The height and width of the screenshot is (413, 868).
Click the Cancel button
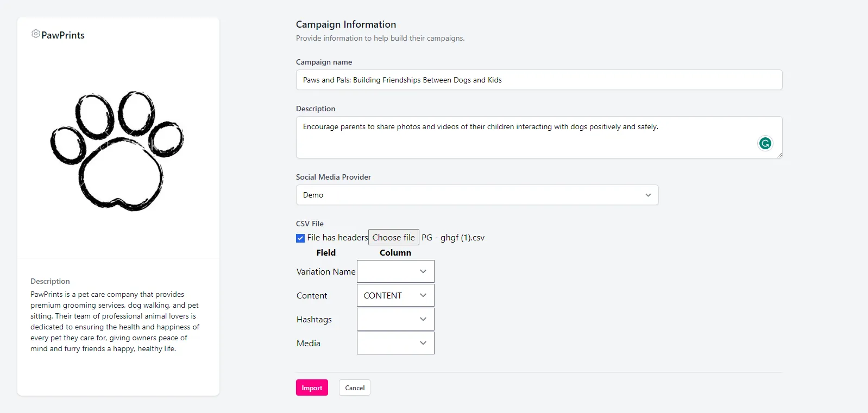click(355, 387)
